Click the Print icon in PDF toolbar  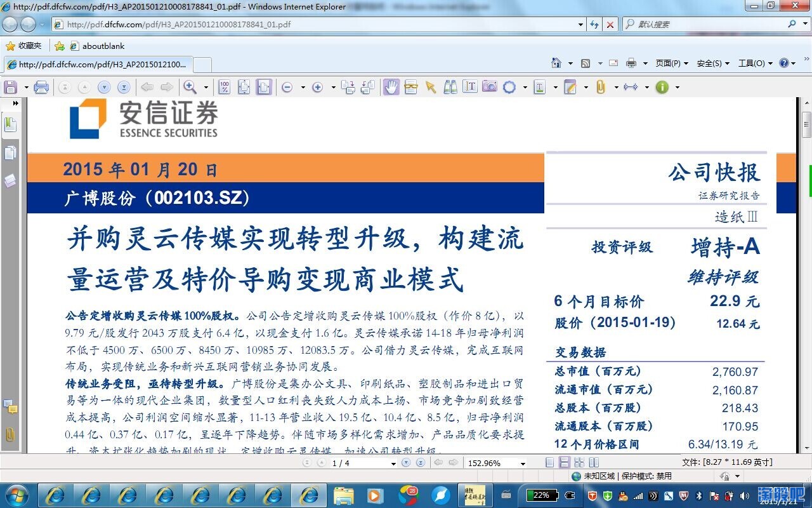point(41,87)
